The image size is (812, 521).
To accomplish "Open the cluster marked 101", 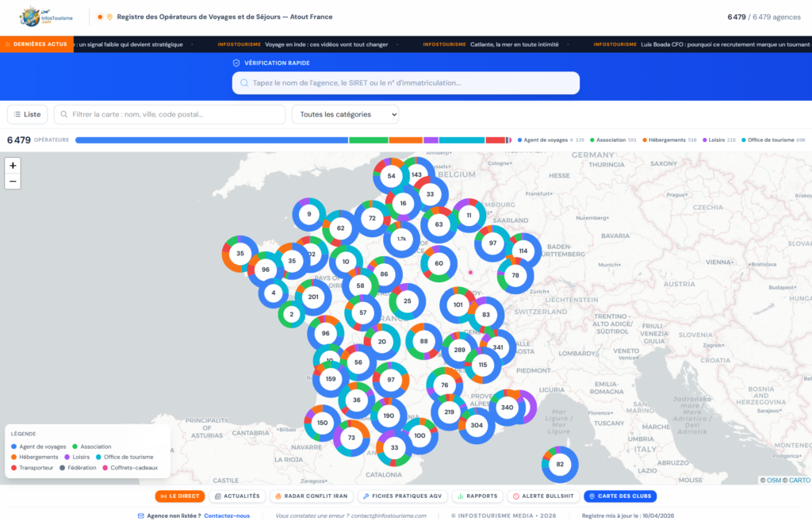I will 458,305.
